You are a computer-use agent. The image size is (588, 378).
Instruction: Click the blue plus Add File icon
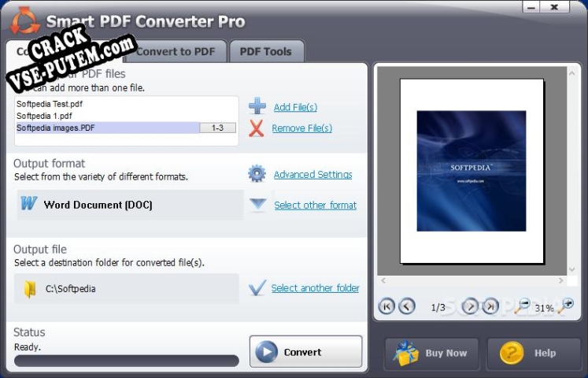(257, 106)
